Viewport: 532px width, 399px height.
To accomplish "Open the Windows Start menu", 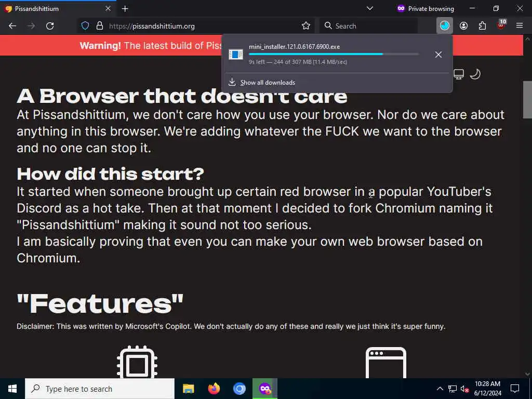I will (12, 389).
